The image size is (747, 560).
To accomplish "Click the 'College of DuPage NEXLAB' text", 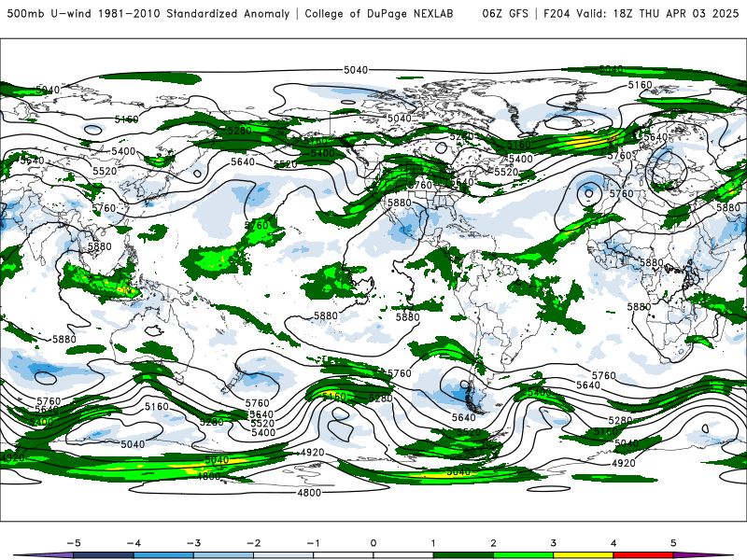I will tap(379, 13).
